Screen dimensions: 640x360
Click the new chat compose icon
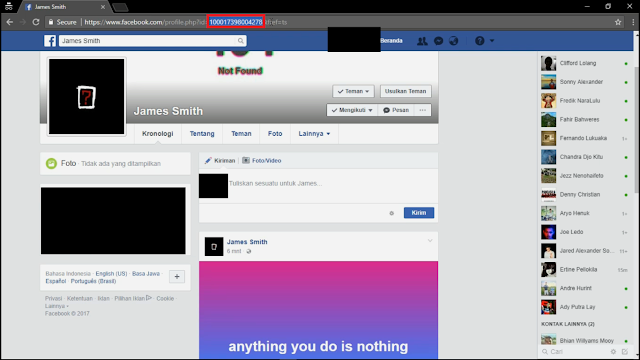(x=625, y=351)
